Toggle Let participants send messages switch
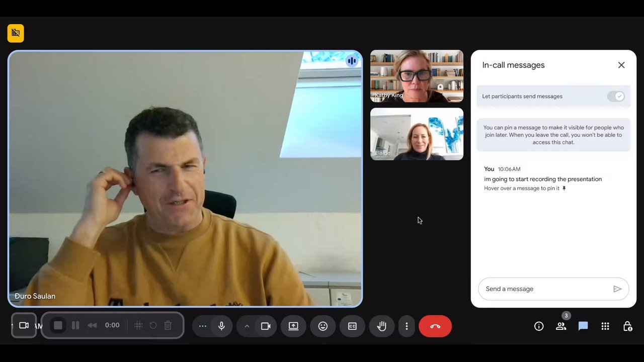 click(616, 96)
